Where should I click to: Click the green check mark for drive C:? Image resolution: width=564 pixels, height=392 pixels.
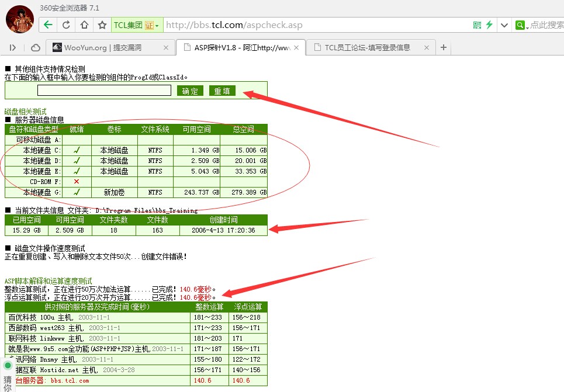coord(77,150)
